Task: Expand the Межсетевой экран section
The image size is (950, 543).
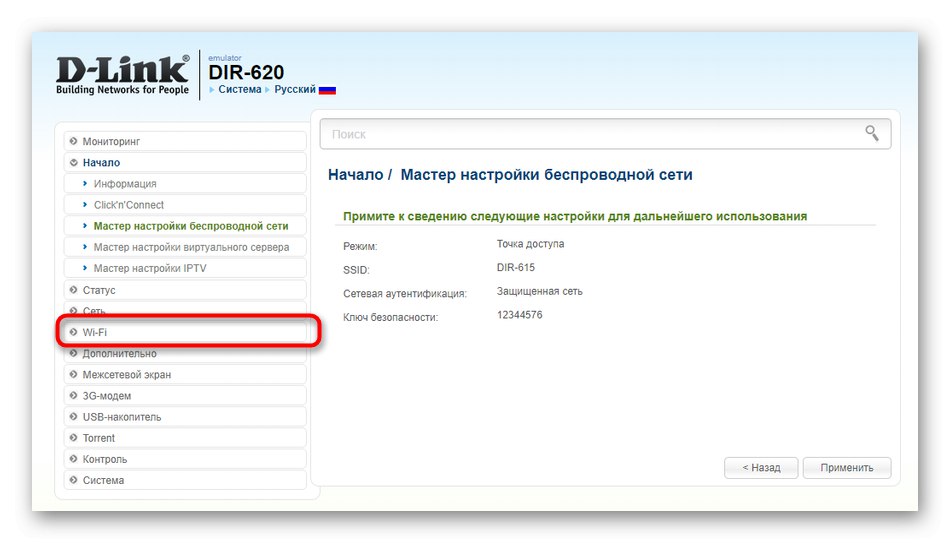Action: (185, 375)
